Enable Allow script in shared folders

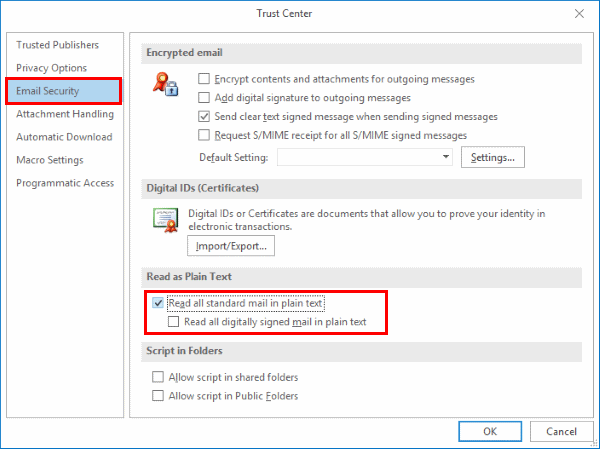coord(158,377)
